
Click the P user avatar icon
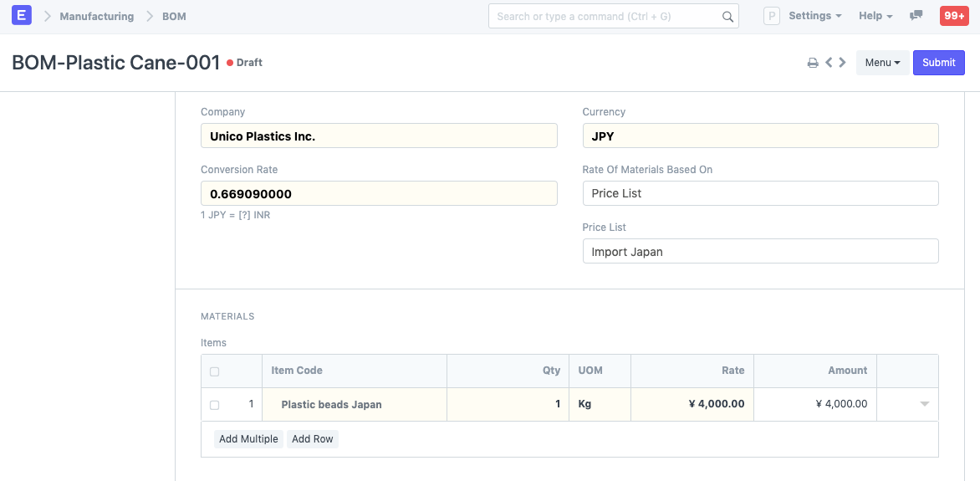772,16
